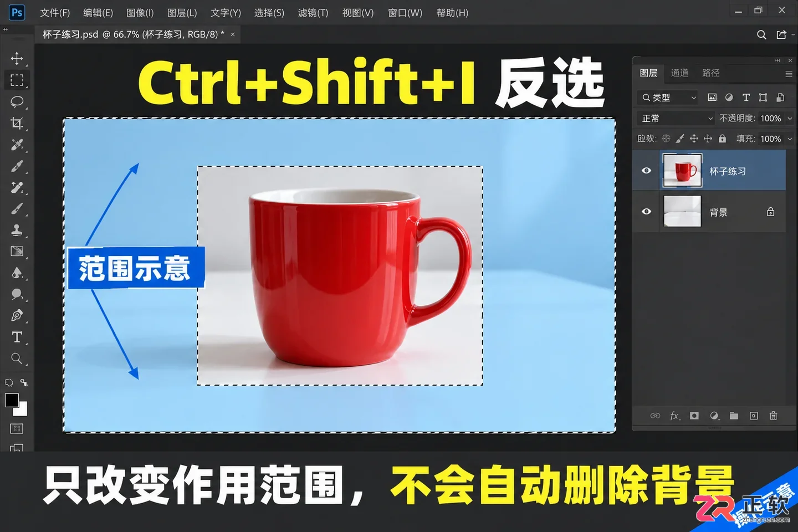
Task: Hide the 背景 layer
Action: point(646,211)
